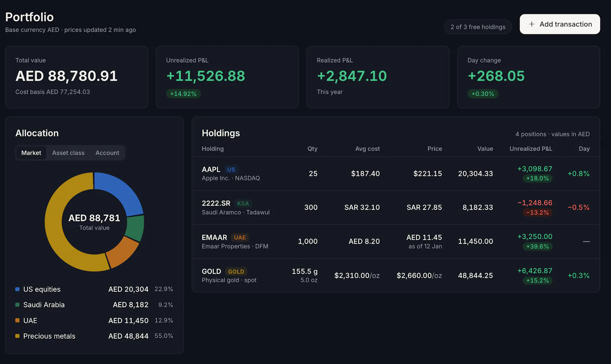
Task: Click the GOLD asset badge
Action: pyautogui.click(x=236, y=272)
